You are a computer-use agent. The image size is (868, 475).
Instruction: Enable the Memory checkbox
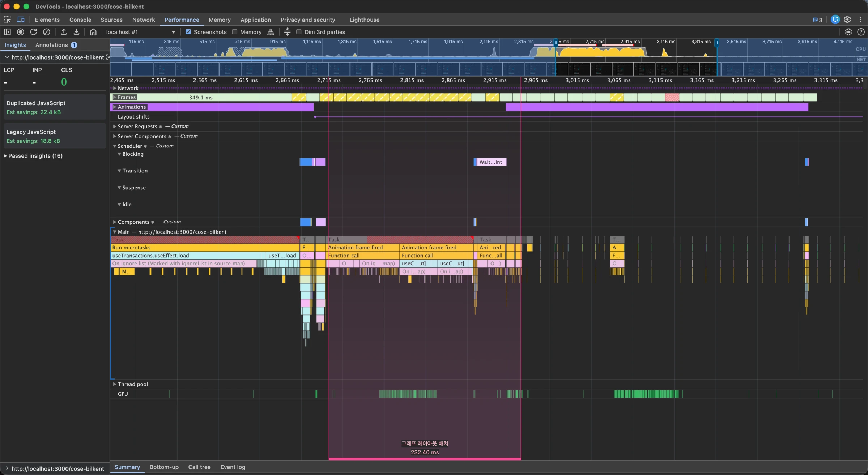click(x=235, y=32)
